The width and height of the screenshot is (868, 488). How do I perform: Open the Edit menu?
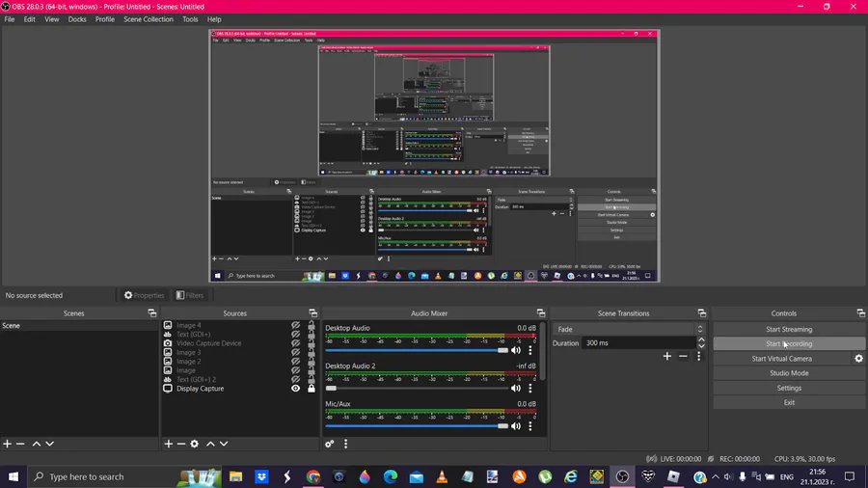29,19
